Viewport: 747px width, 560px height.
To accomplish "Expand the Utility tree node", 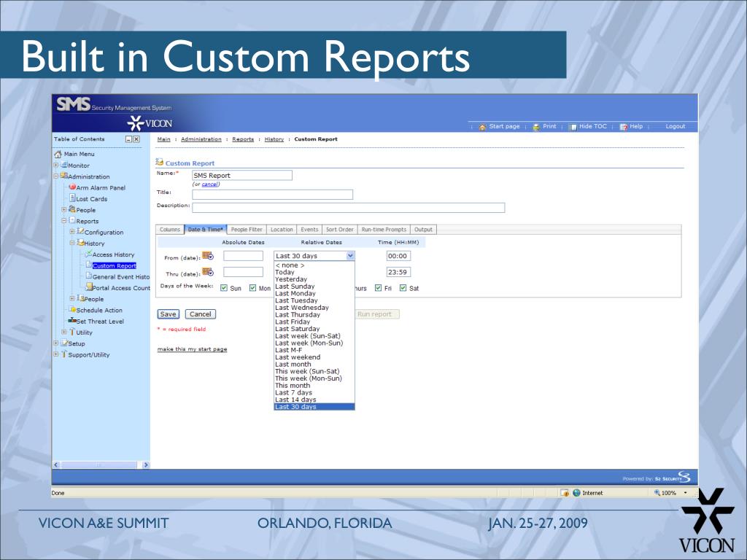I will (64, 332).
